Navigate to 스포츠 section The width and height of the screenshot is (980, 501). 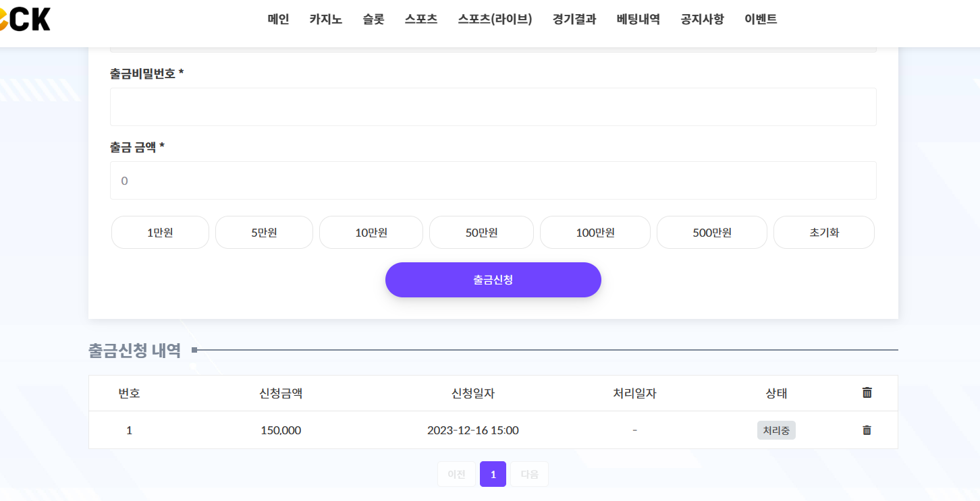point(421,20)
